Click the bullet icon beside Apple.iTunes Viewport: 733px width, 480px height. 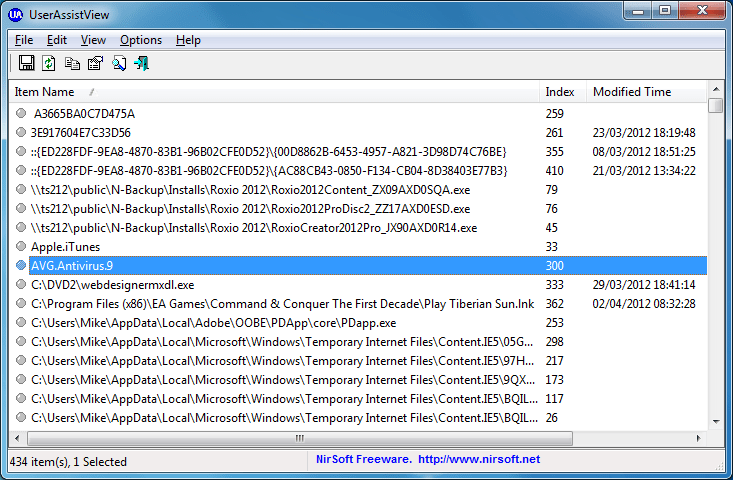click(21, 246)
